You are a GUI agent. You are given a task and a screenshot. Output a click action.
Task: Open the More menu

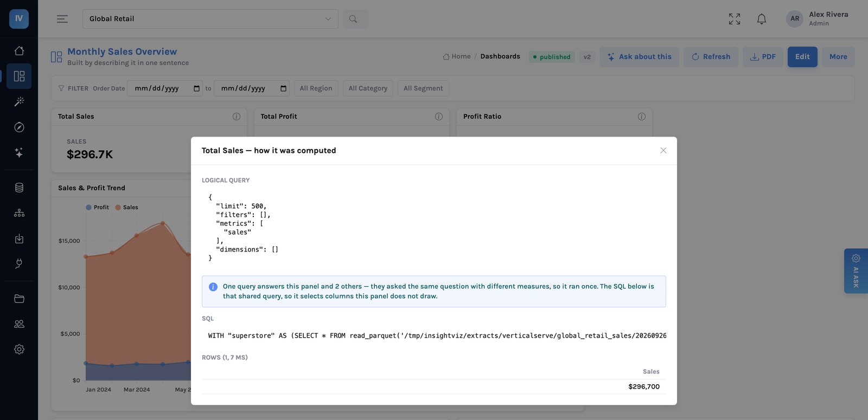[838, 56]
